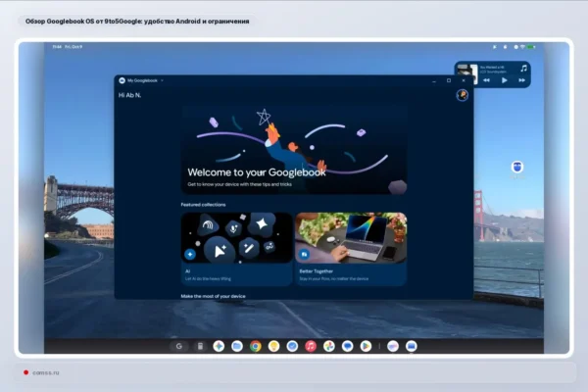
Task: Click the Welcome to your Googlebook banner
Action: pyautogui.click(x=294, y=150)
